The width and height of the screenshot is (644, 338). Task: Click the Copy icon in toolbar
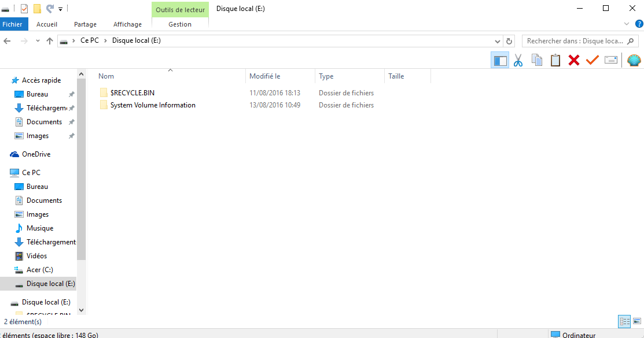537,60
